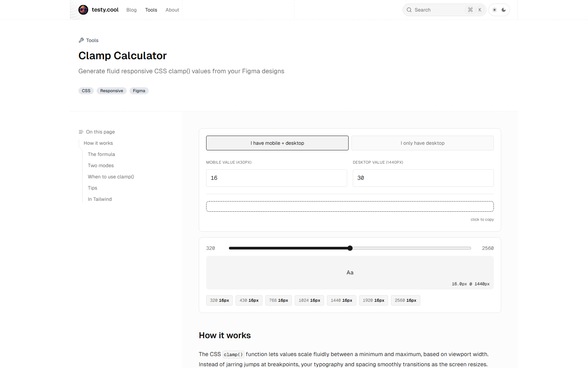Navigate to 'When to use clamp()' section
588x368 pixels.
click(x=111, y=177)
